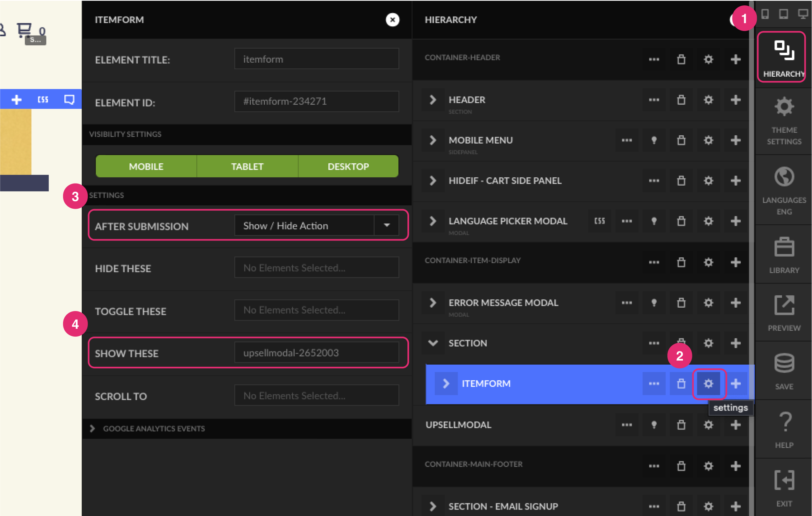Delete the UPSELLMODAL row with trash icon
This screenshot has height=516, width=812.
point(681,425)
